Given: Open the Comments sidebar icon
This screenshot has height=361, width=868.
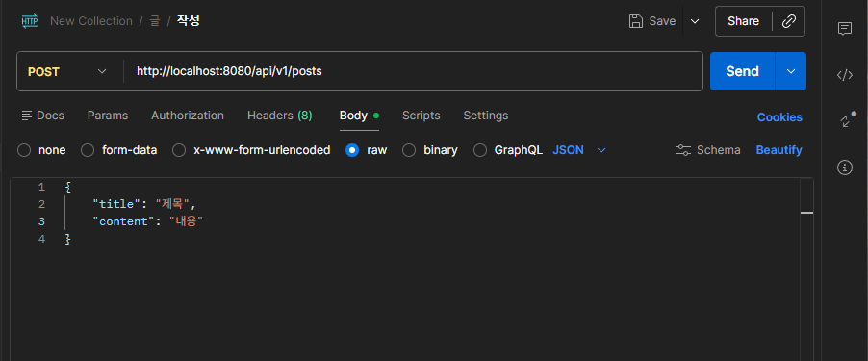Looking at the screenshot, I should [x=845, y=29].
